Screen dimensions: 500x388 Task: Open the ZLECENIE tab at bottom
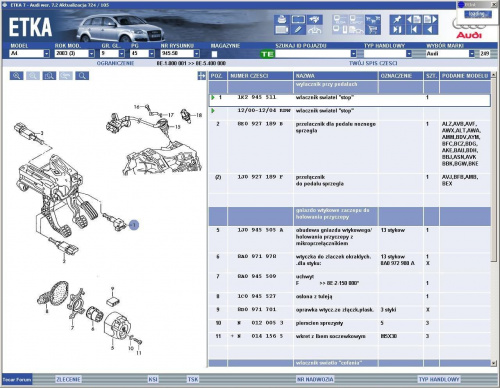point(68,379)
